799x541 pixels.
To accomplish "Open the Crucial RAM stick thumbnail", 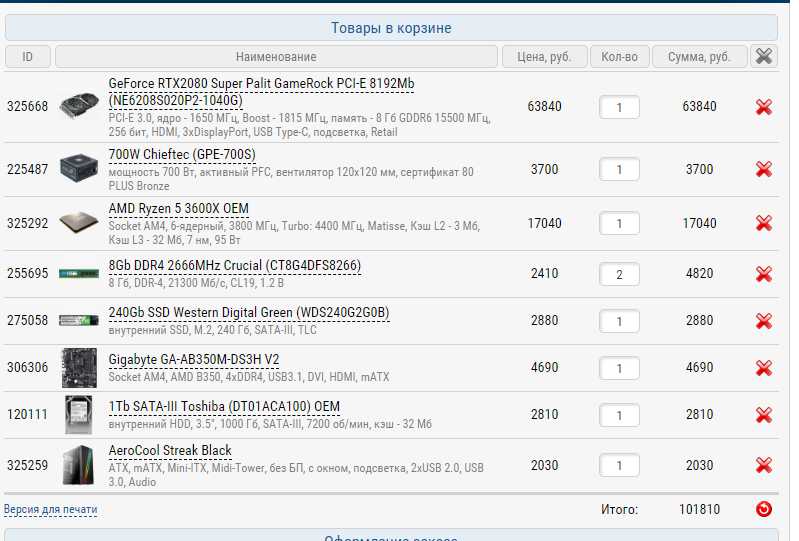I will 79,274.
